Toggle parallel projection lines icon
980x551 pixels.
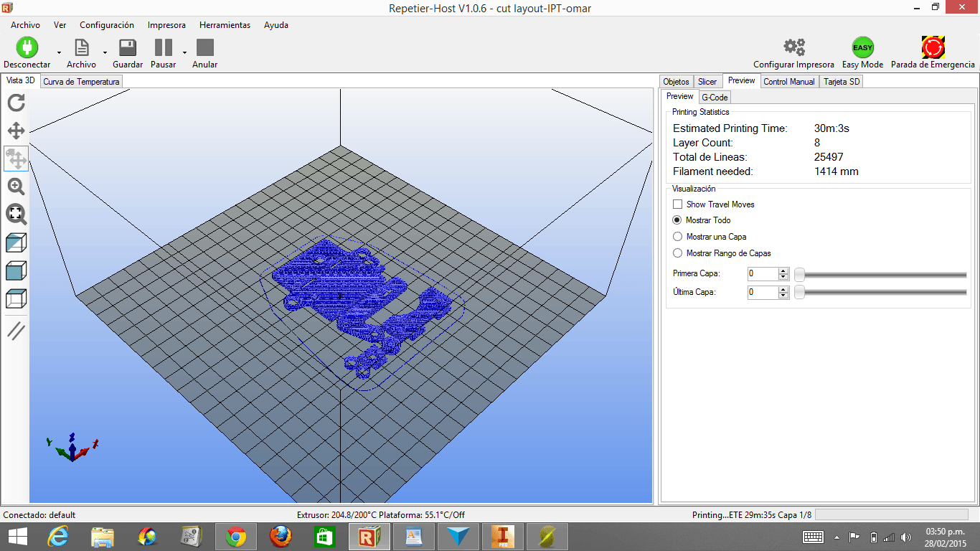tap(16, 331)
